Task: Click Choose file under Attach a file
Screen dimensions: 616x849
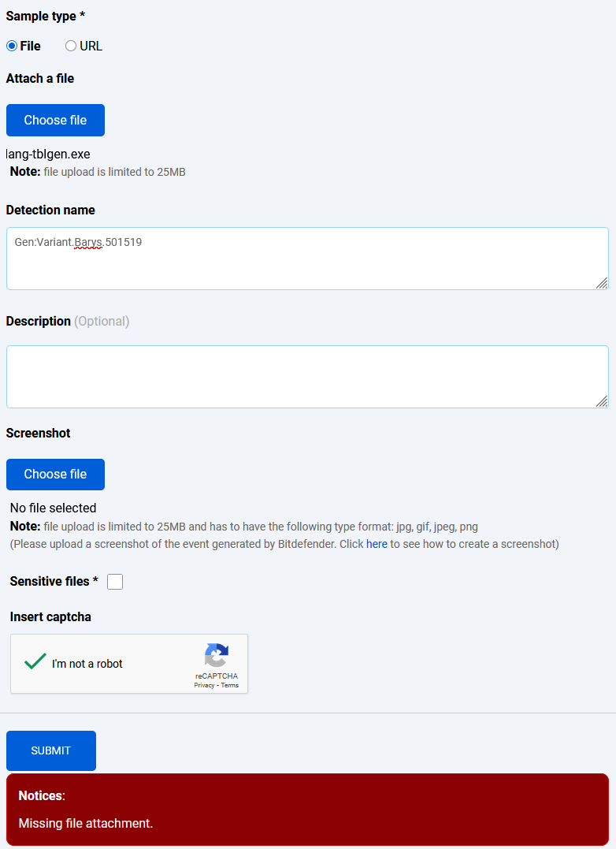Action: [x=55, y=120]
